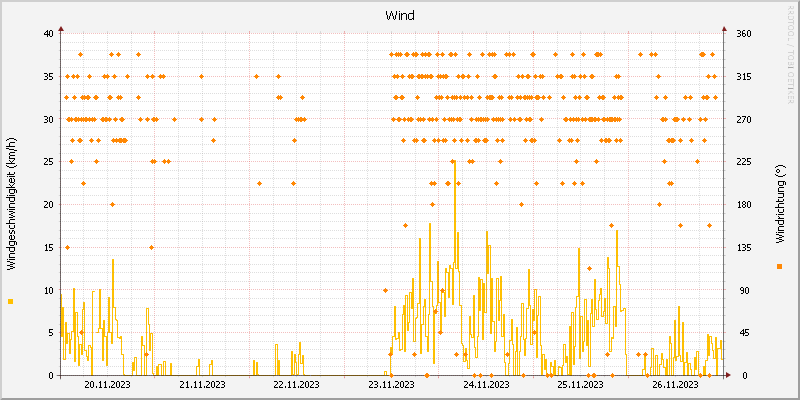Viewport: 800px width, 400px height.
Task: Click the arrowhead atop the left y-axis
Action: pyautogui.click(x=61, y=29)
